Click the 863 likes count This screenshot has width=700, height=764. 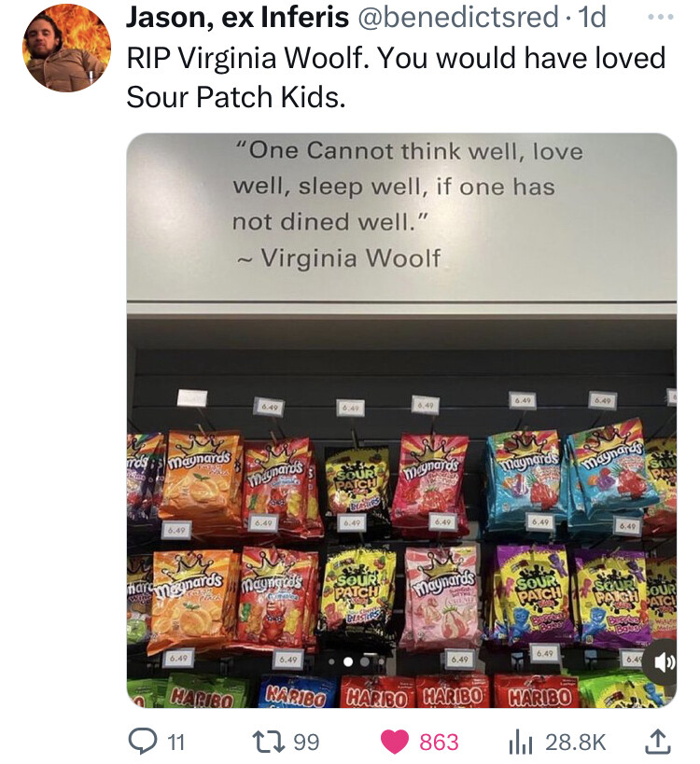tap(440, 743)
